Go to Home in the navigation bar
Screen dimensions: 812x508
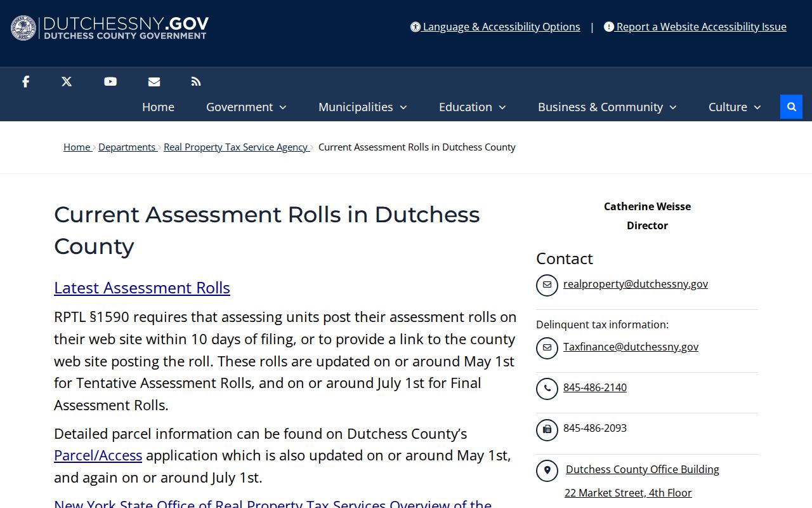(158, 107)
